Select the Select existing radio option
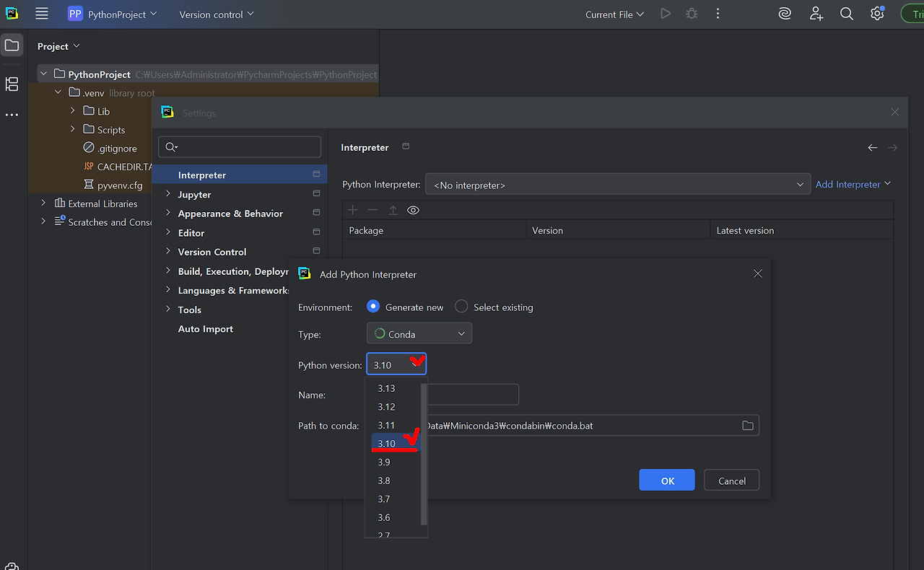The height and width of the screenshot is (570, 924). [x=461, y=307]
